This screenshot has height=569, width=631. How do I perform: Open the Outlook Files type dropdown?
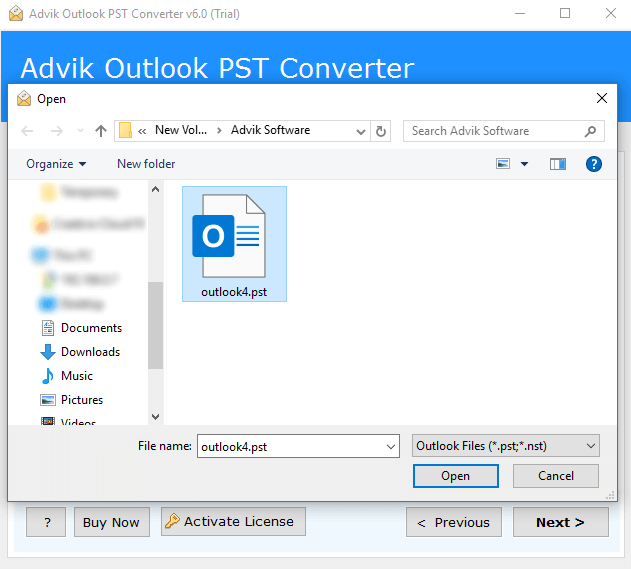[505, 446]
